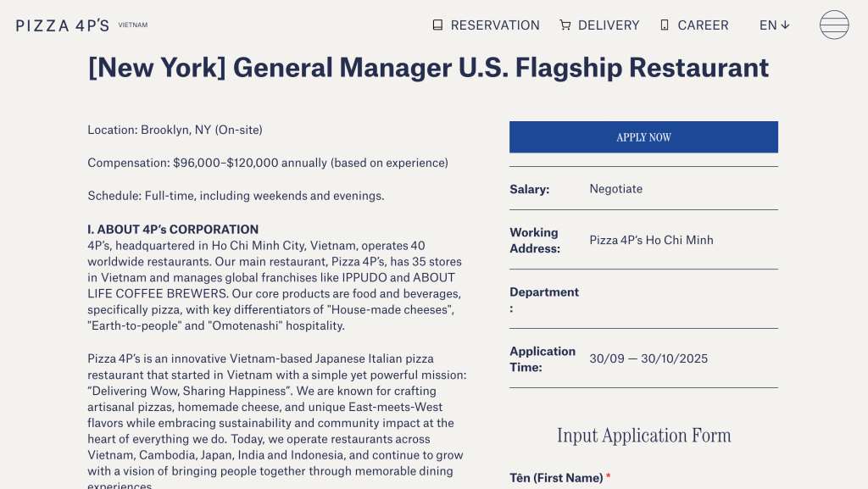
Task: Open the EN language selector
Action: click(768, 25)
